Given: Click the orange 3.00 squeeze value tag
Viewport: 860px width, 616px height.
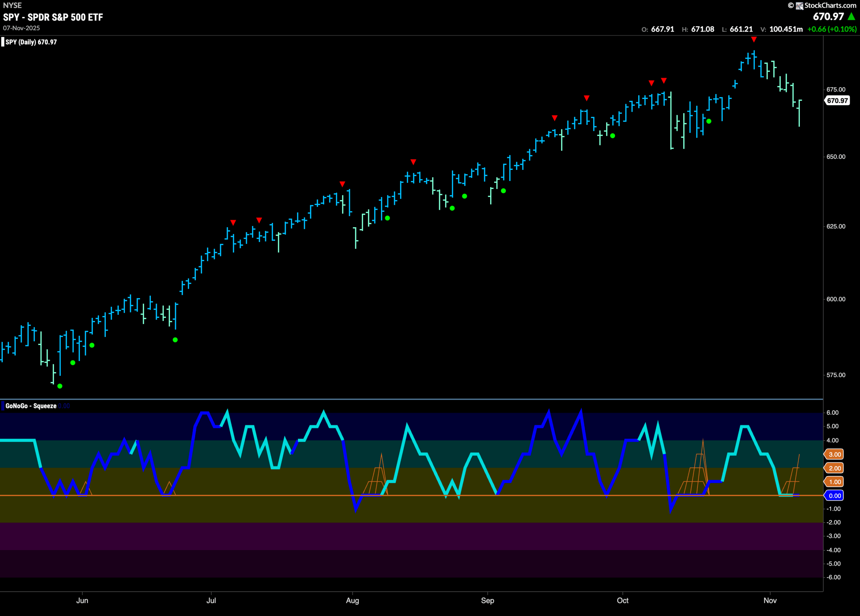Looking at the screenshot, I should (x=834, y=455).
